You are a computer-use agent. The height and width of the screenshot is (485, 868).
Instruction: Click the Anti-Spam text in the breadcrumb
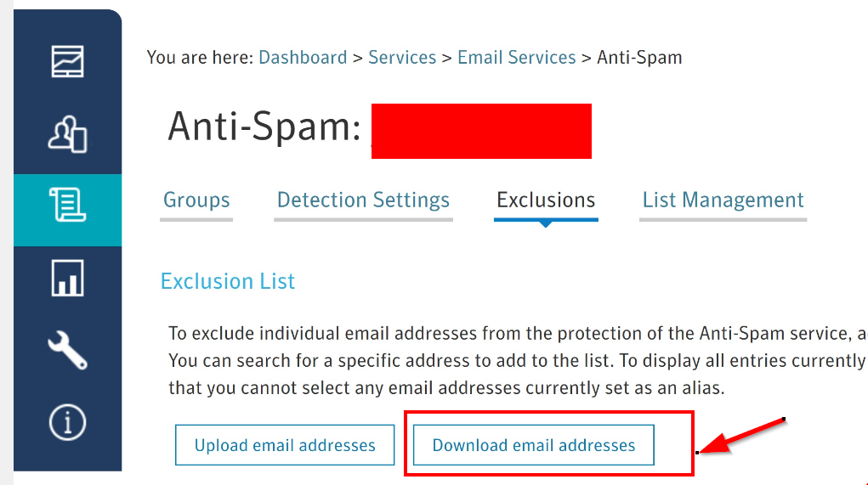[x=639, y=58]
